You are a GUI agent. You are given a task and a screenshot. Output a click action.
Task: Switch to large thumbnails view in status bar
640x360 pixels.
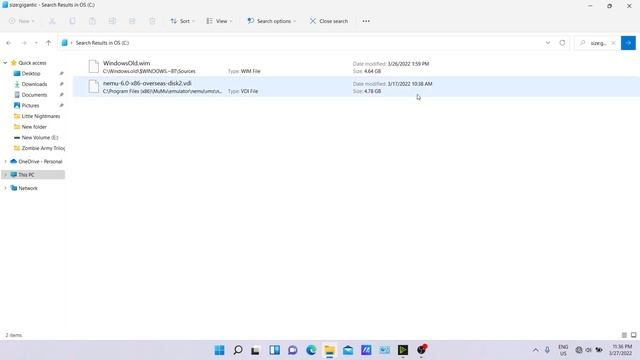(633, 335)
